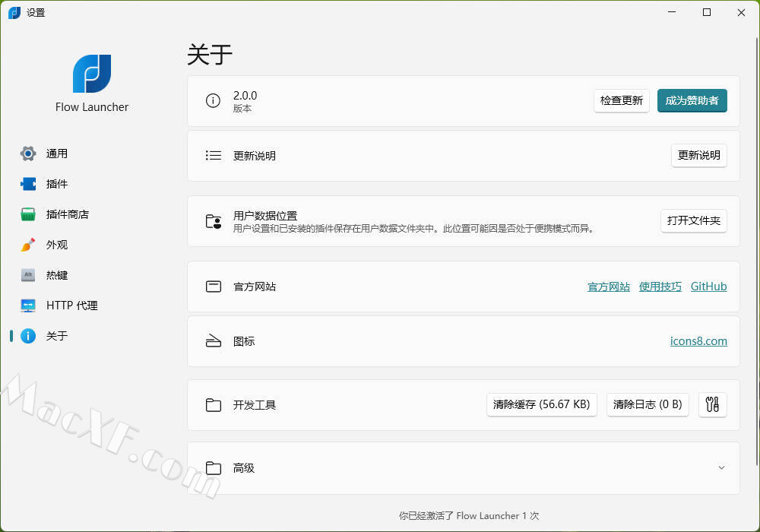Screen dimensions: 760x532
Task: Clear cache with 清除缓存 button
Action: point(541,405)
